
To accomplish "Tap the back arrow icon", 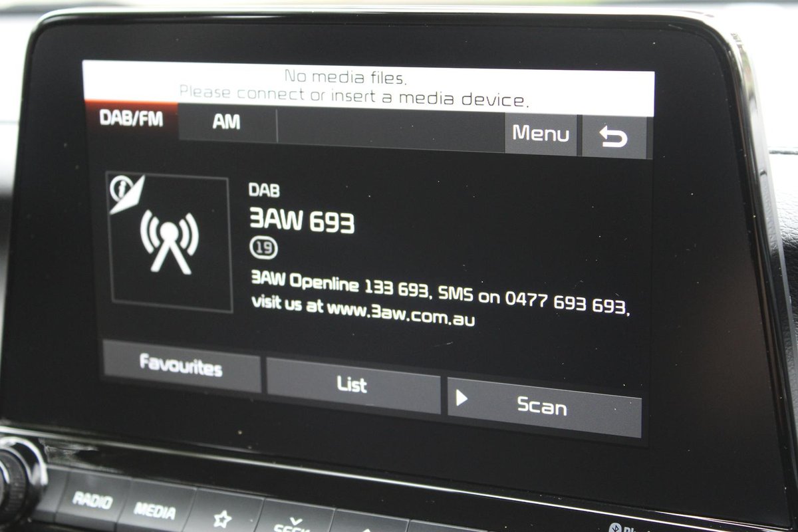I will tap(613, 137).
